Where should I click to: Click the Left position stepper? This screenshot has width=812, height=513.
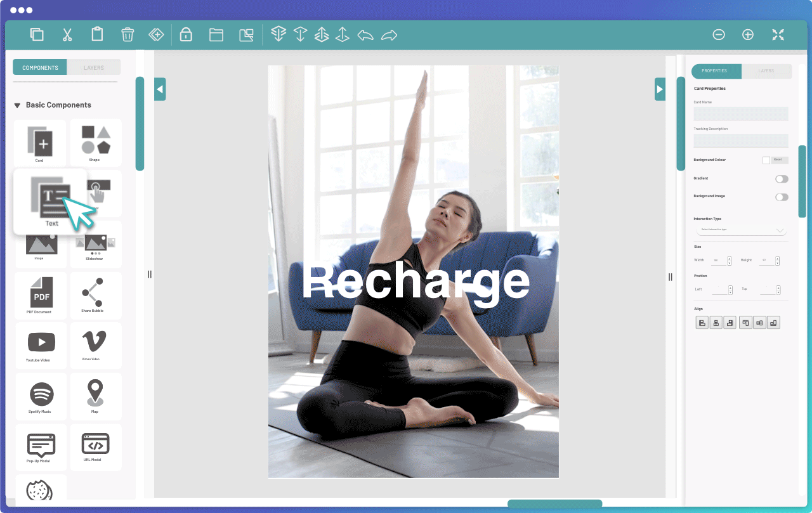730,289
